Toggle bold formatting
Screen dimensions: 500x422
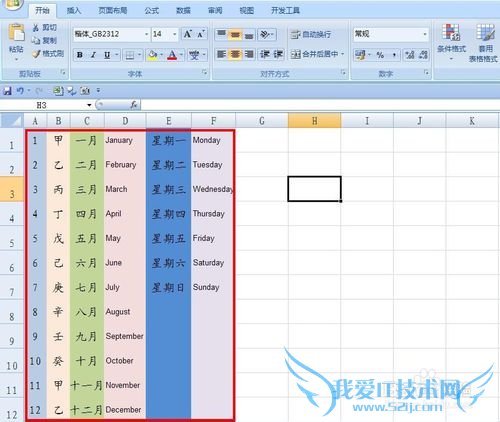[x=80, y=55]
